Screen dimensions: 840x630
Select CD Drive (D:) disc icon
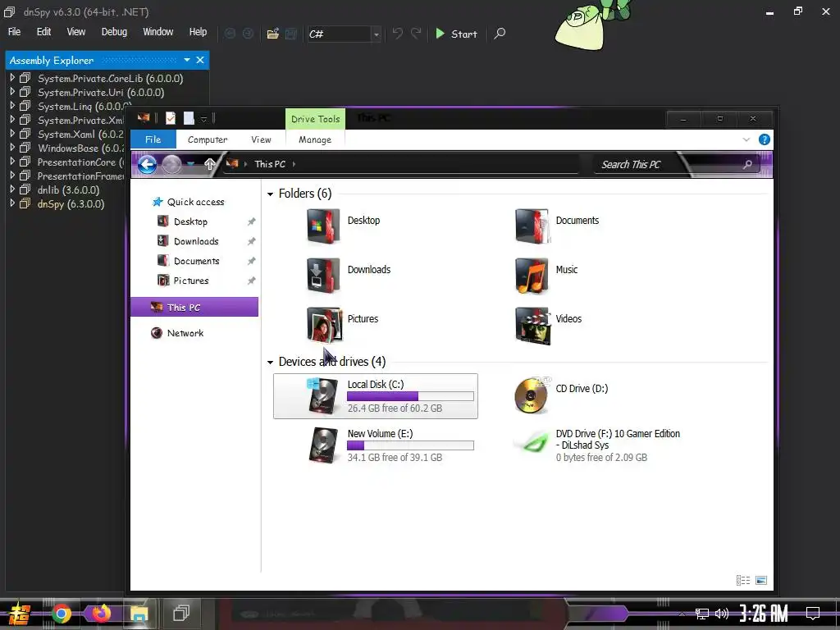pyautogui.click(x=531, y=395)
